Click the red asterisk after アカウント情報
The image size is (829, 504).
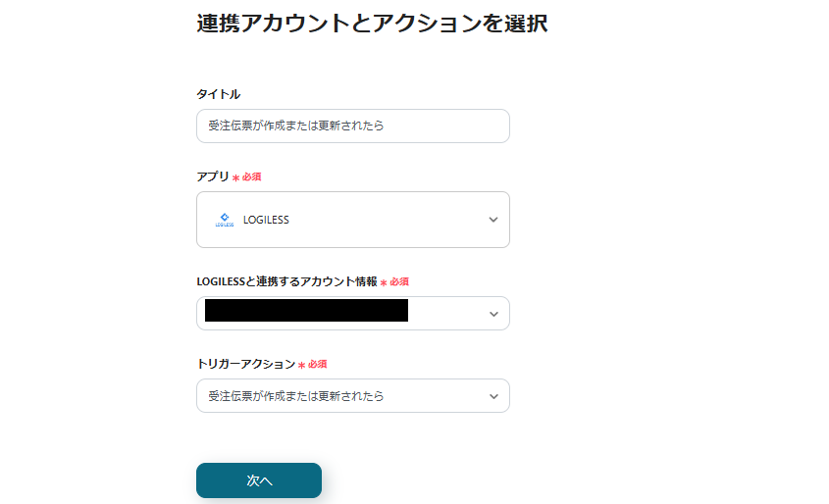(x=384, y=282)
